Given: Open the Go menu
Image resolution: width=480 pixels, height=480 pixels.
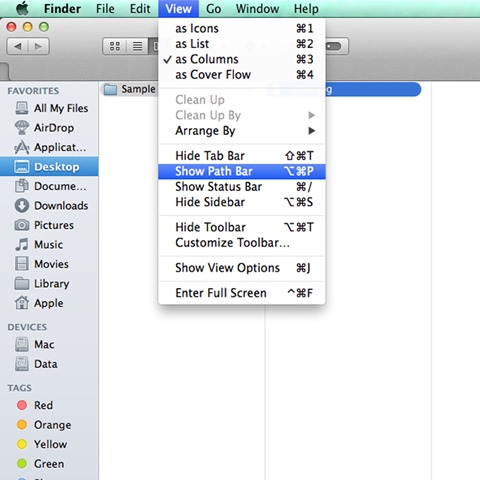Looking at the screenshot, I should 213,8.
